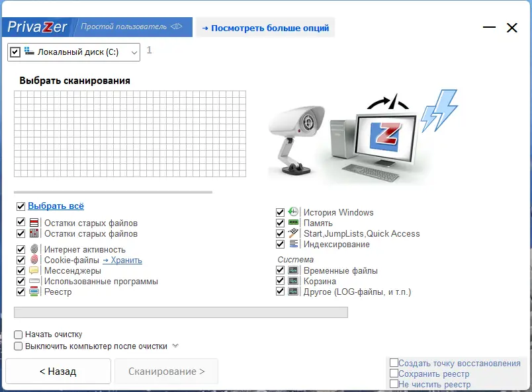The height and width of the screenshot is (392, 532).
Task: Click the PrivaZer logo
Action: tap(37, 27)
